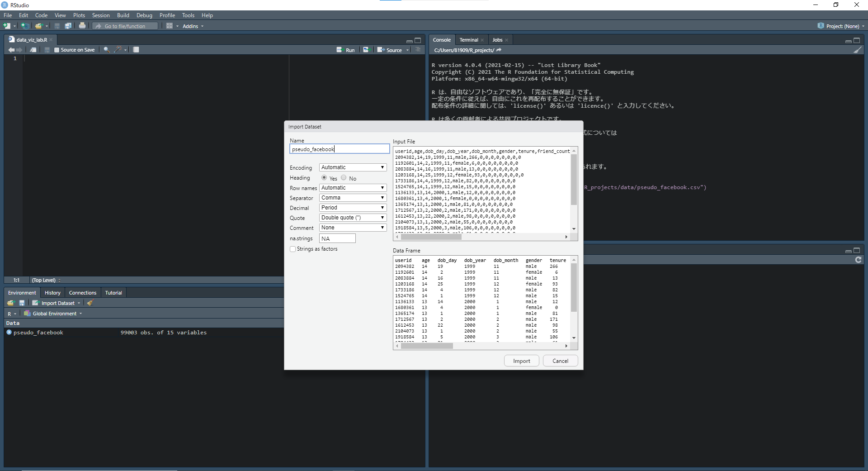Open the Top Level scope selector
This screenshot has height=471, width=868.
(46, 280)
